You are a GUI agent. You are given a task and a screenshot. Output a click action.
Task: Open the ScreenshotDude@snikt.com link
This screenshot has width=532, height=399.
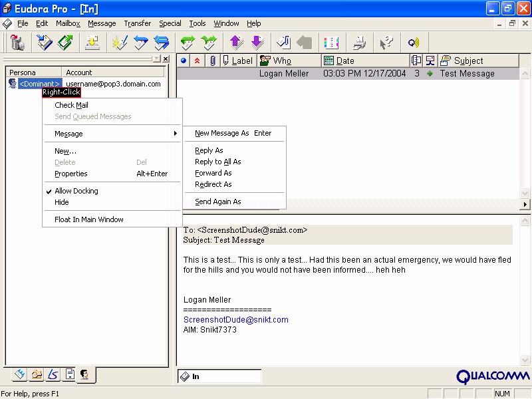coord(236,320)
